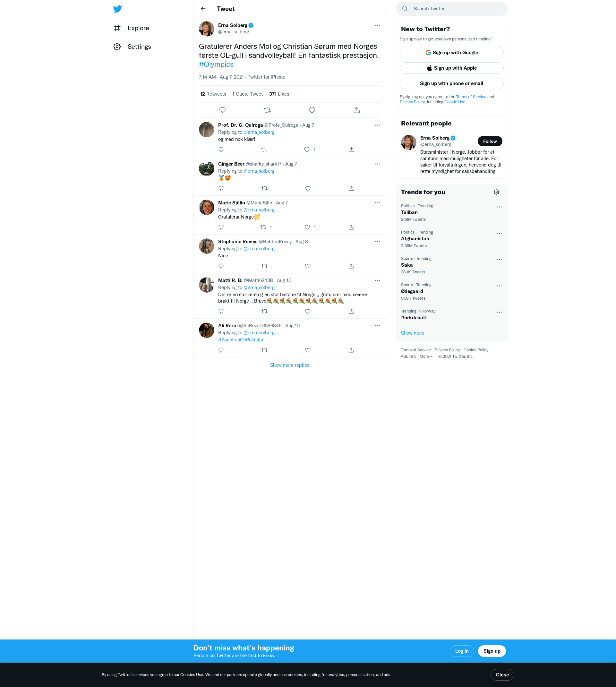Open the #Olympics hashtag

tap(216, 64)
